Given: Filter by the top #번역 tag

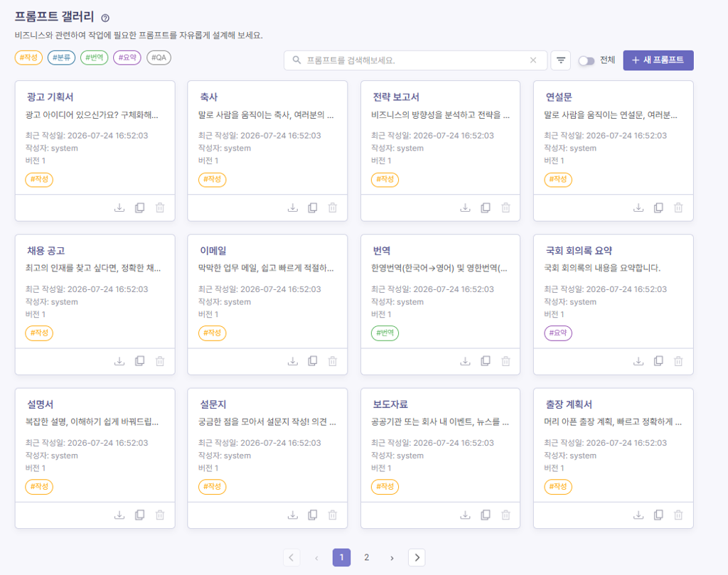Looking at the screenshot, I should click(95, 58).
